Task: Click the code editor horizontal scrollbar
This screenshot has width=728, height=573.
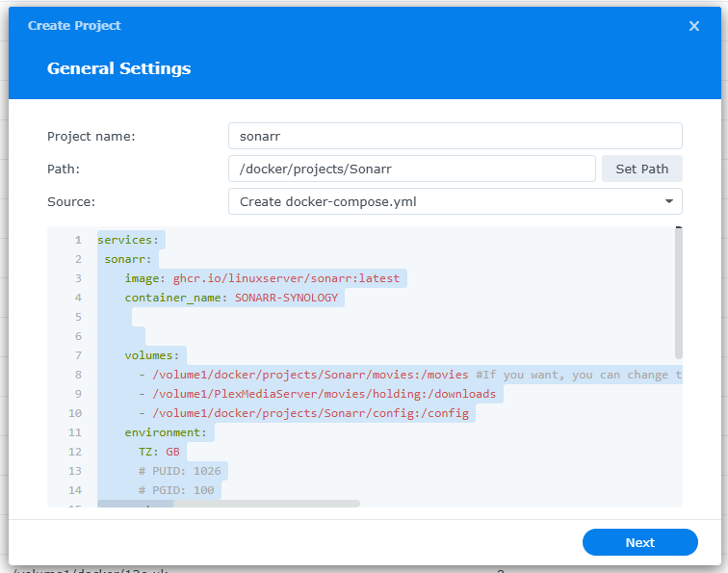Action: (228, 503)
